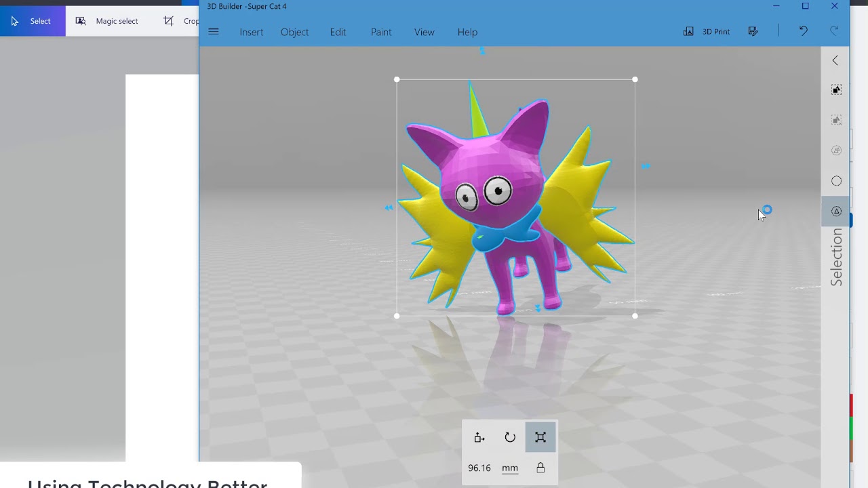Click the dimmed dashed-circle shapes icon in Selection panel

click(x=836, y=150)
